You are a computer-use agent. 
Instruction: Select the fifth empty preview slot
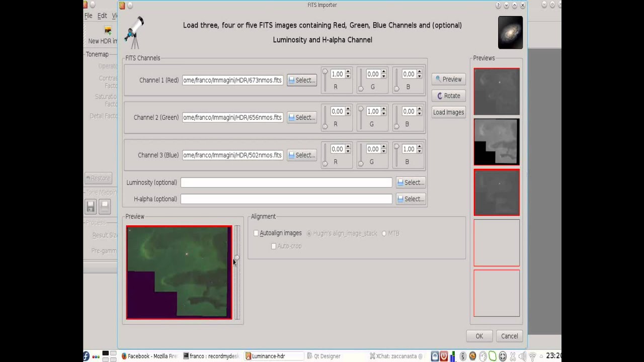497,294
